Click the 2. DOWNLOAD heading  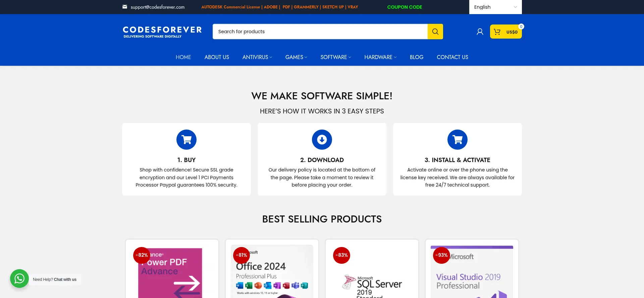[322, 160]
